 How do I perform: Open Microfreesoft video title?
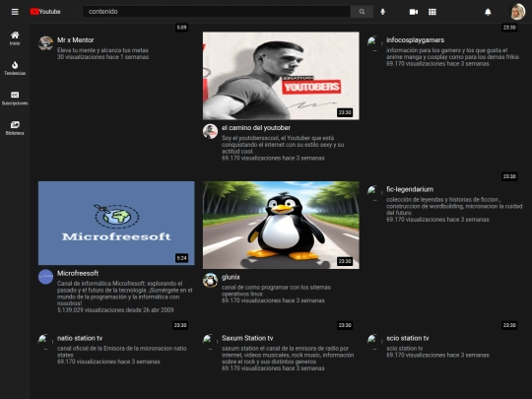78,273
